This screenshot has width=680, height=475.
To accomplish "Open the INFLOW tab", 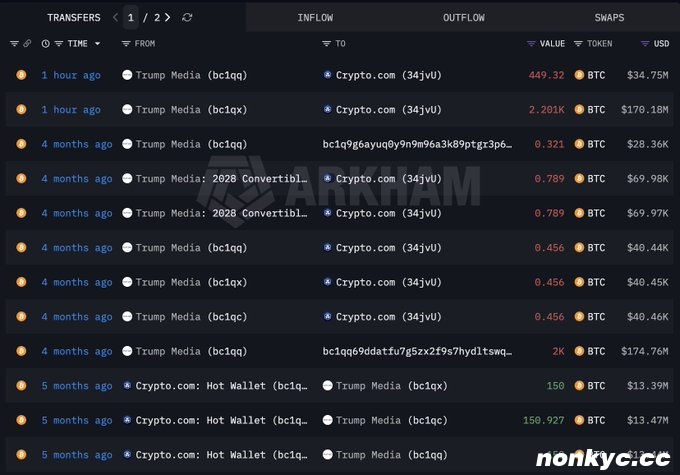I will (315, 18).
